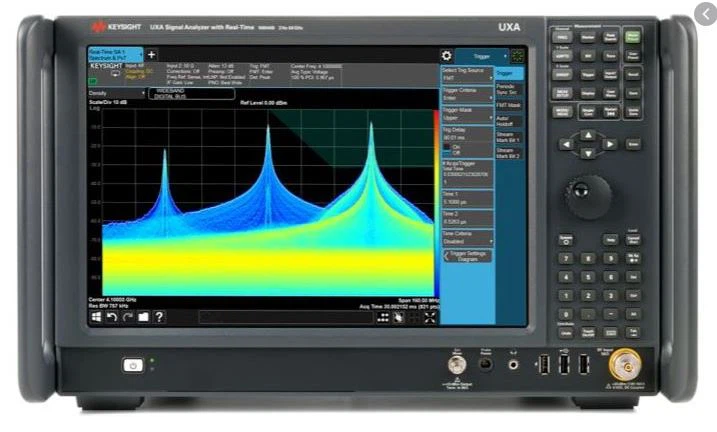Click the multi-window layout icon
This screenshot has width=717, height=432.
tap(383, 318)
